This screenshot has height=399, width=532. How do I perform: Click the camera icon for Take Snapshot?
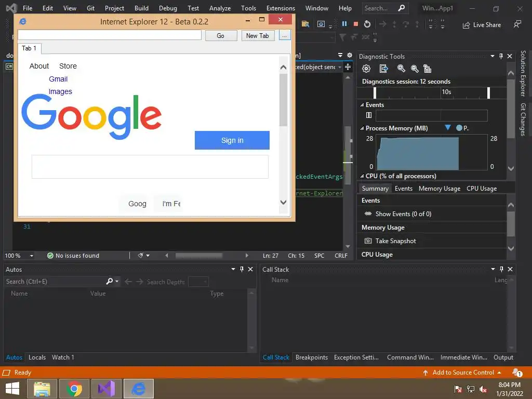click(x=368, y=241)
